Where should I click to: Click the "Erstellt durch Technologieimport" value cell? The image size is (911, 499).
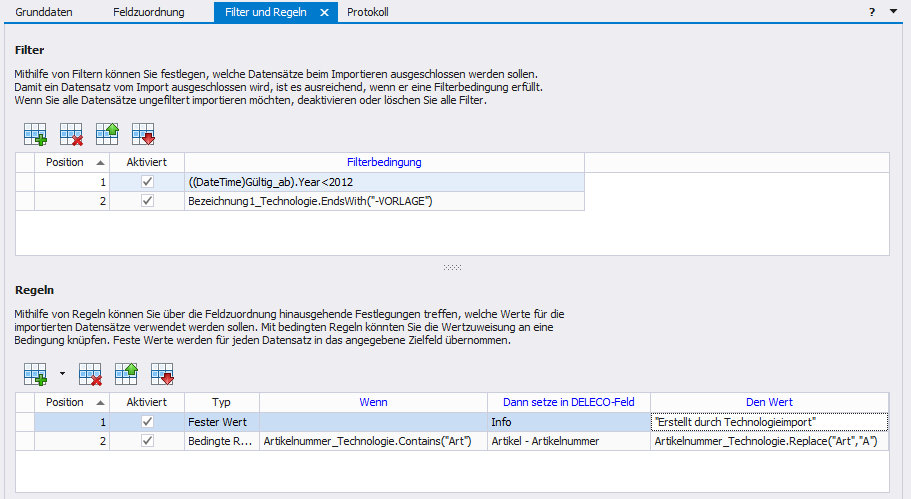pos(768,422)
